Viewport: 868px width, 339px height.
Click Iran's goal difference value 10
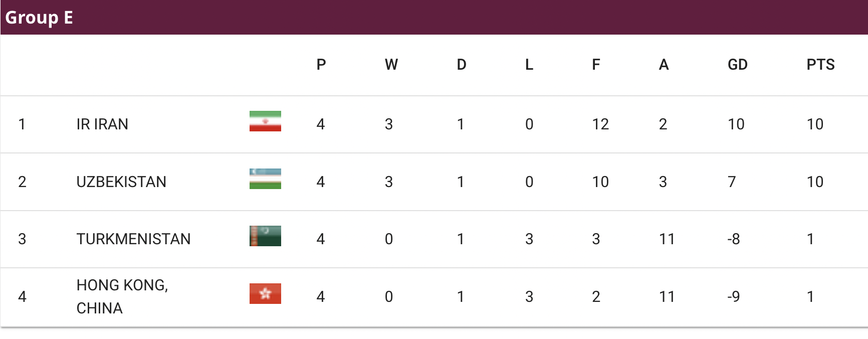coord(736,124)
